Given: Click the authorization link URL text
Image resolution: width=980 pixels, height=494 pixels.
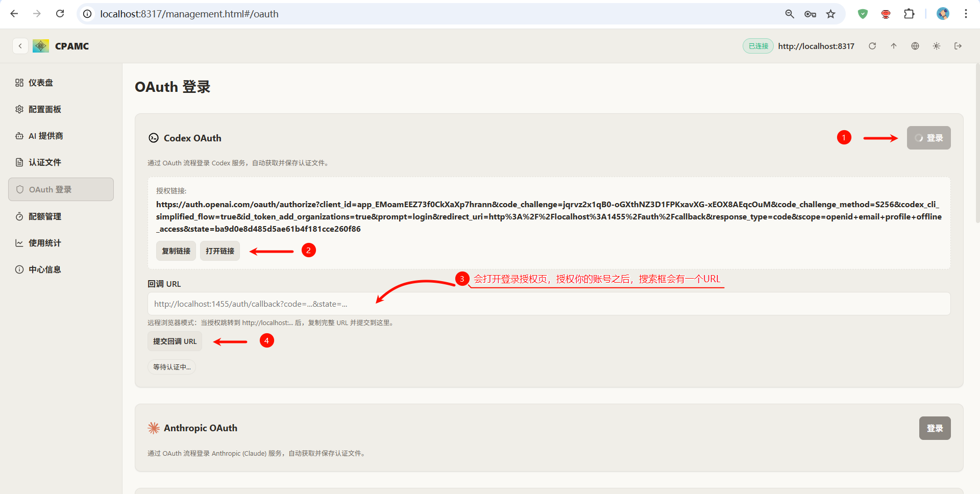Looking at the screenshot, I should (549, 217).
